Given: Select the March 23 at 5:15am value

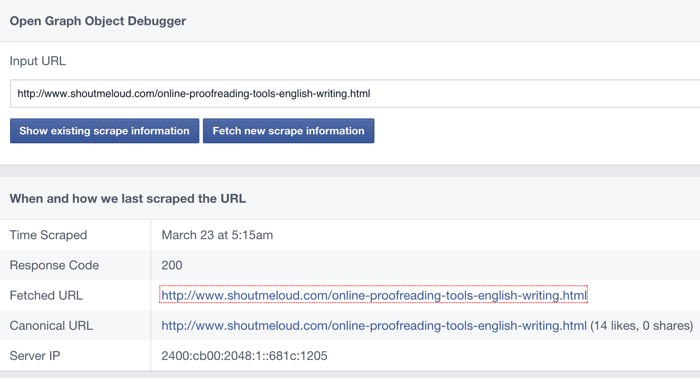Looking at the screenshot, I should tap(217, 235).
